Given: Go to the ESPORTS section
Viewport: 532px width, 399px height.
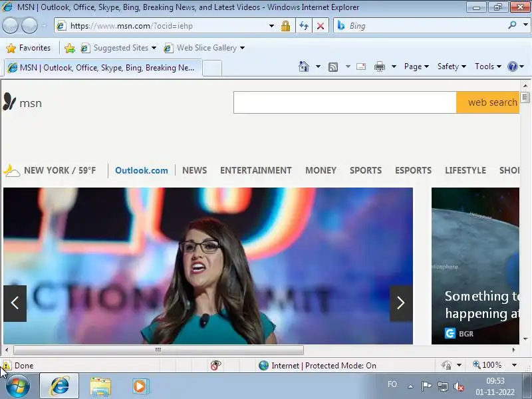Looking at the screenshot, I should pyautogui.click(x=413, y=170).
